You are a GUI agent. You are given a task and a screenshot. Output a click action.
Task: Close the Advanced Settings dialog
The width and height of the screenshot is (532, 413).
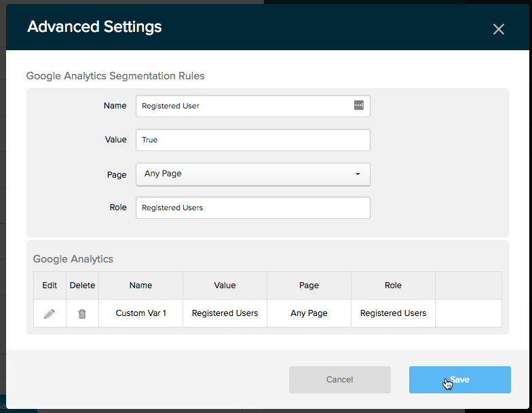[499, 29]
